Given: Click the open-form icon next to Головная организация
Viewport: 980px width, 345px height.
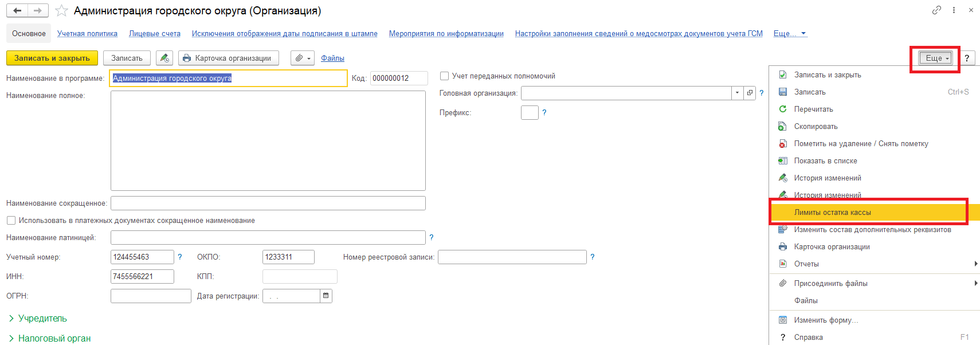Looking at the screenshot, I should [x=750, y=93].
